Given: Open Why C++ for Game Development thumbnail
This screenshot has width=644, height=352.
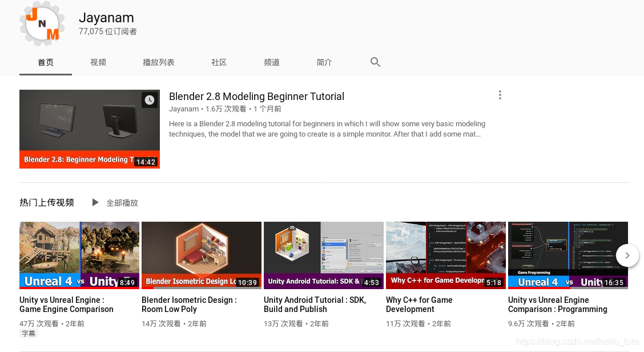Looking at the screenshot, I should [x=446, y=255].
